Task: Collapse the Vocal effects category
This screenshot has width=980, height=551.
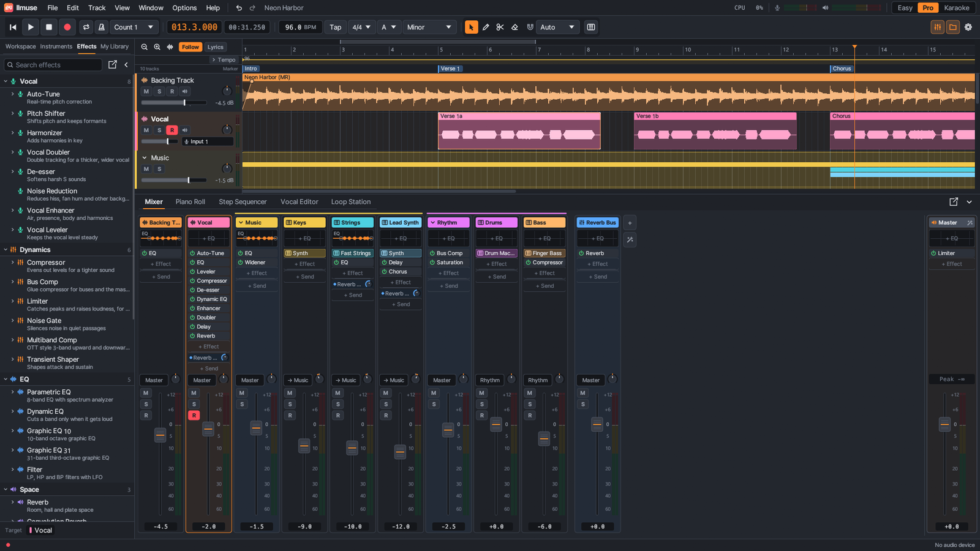Action: [6, 81]
